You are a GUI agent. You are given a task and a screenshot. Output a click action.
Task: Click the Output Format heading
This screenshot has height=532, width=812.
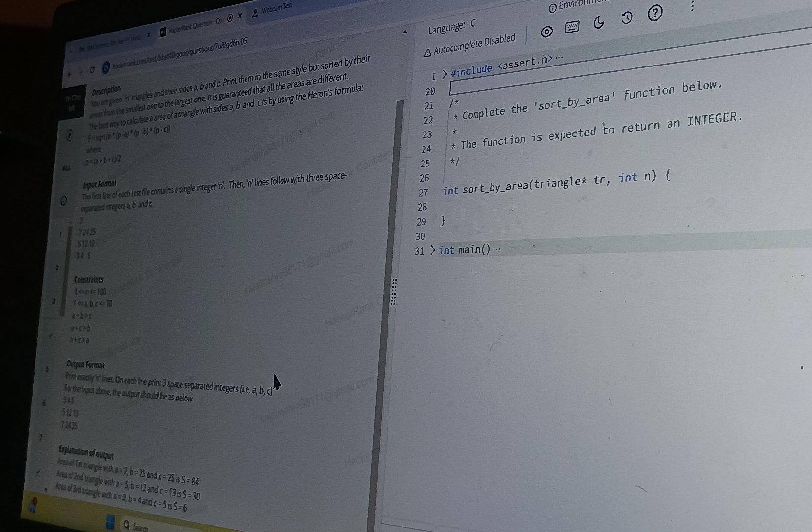pyautogui.click(x=85, y=365)
